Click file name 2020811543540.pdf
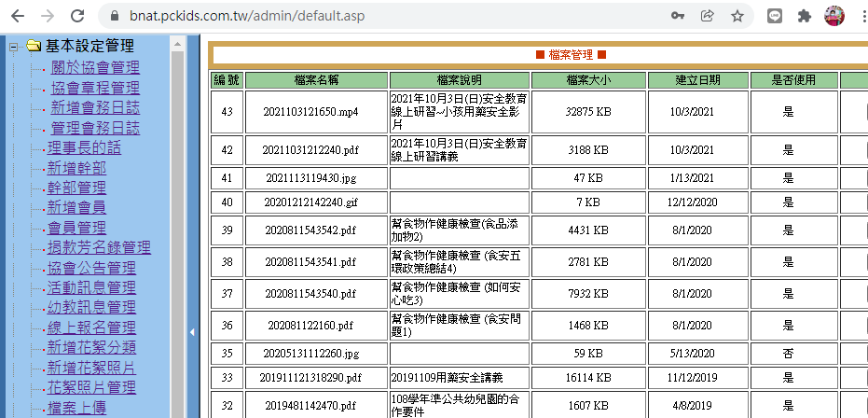 [310, 294]
